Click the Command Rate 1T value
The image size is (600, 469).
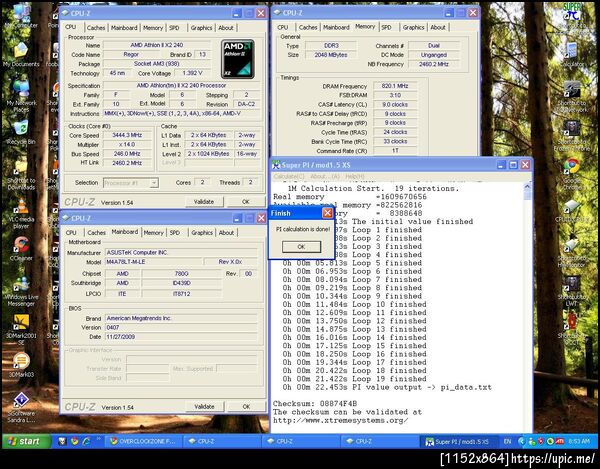395,151
